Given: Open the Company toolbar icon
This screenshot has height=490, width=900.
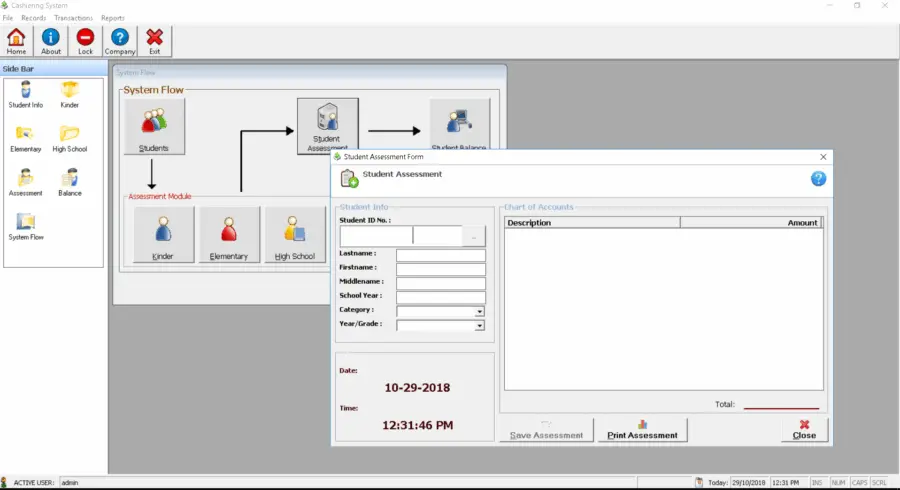Looking at the screenshot, I should coord(120,41).
